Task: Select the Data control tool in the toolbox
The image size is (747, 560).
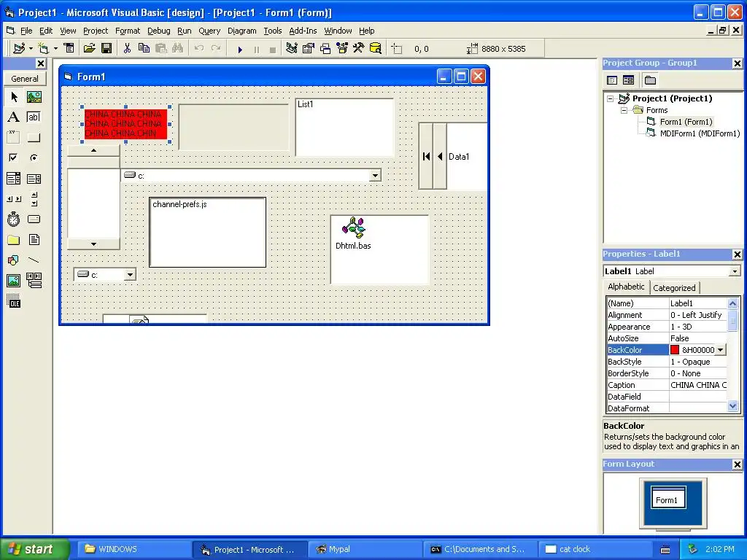Action: [34, 281]
